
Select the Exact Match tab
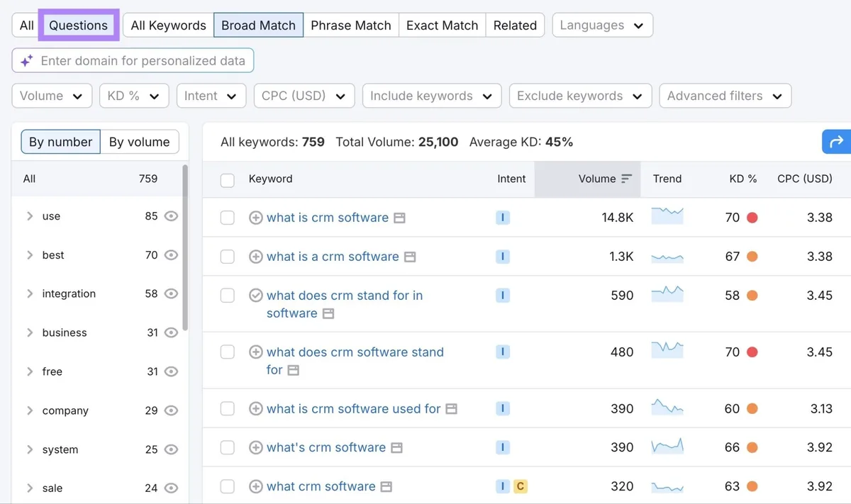[x=443, y=25]
